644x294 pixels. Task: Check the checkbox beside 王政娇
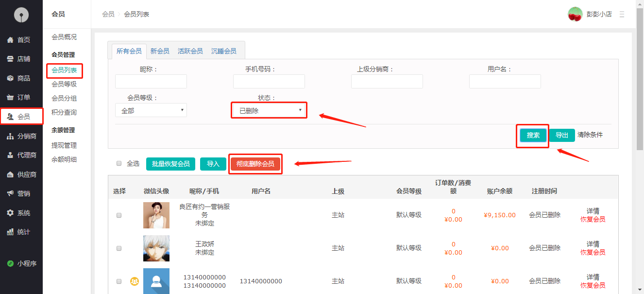(x=119, y=248)
